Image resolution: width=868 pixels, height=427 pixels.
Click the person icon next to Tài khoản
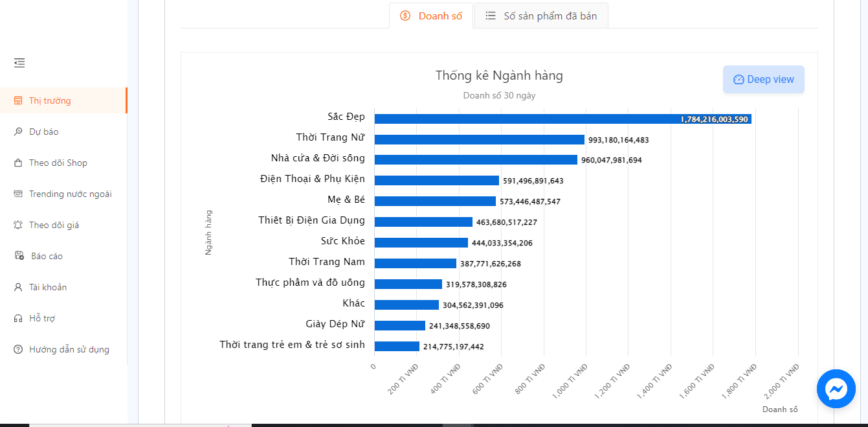click(17, 287)
